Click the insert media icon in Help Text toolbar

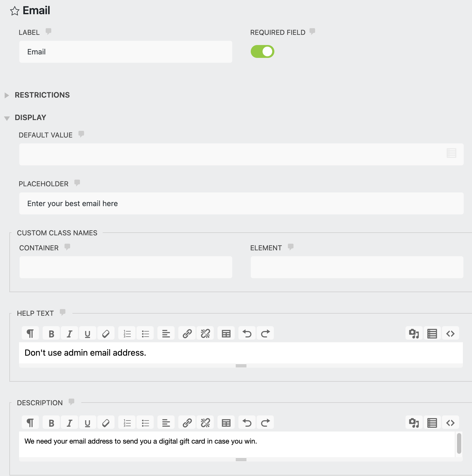(x=414, y=333)
